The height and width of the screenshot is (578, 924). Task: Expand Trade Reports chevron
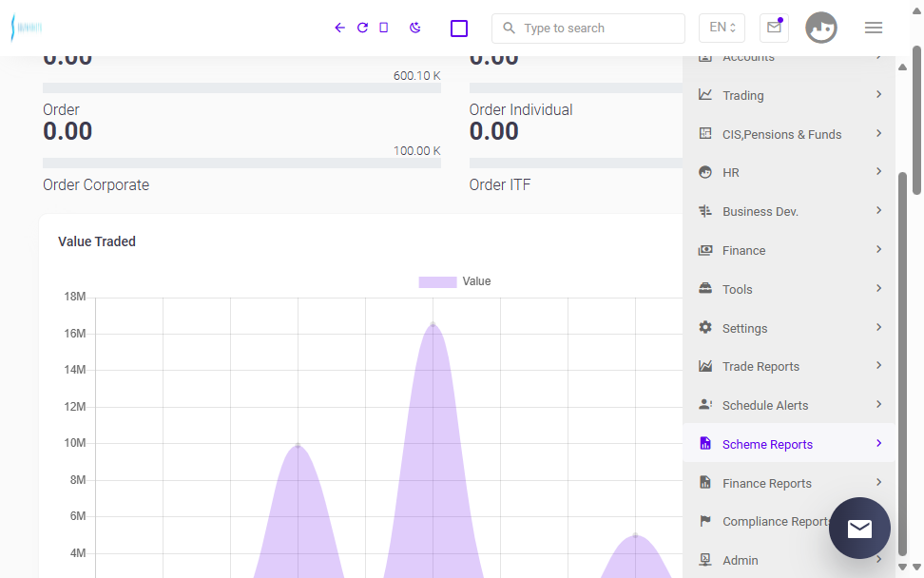tap(878, 365)
